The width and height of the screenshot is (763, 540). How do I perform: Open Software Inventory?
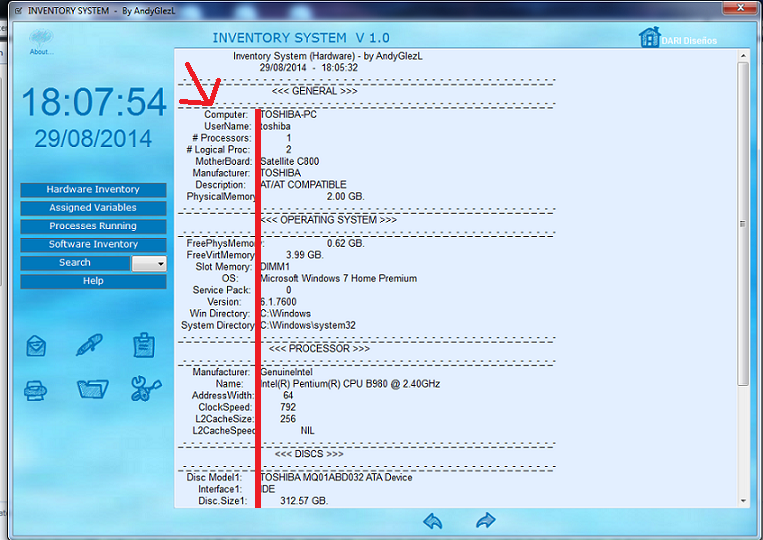coord(93,244)
